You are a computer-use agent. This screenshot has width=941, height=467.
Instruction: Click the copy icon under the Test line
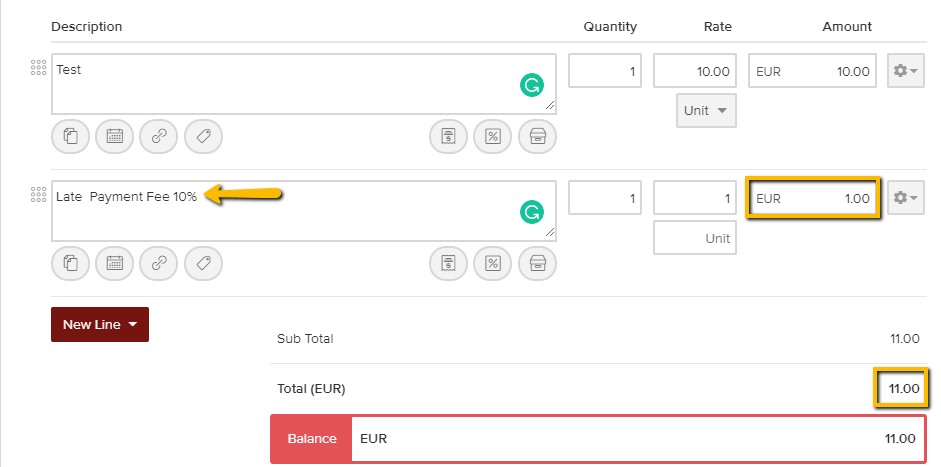[x=71, y=136]
